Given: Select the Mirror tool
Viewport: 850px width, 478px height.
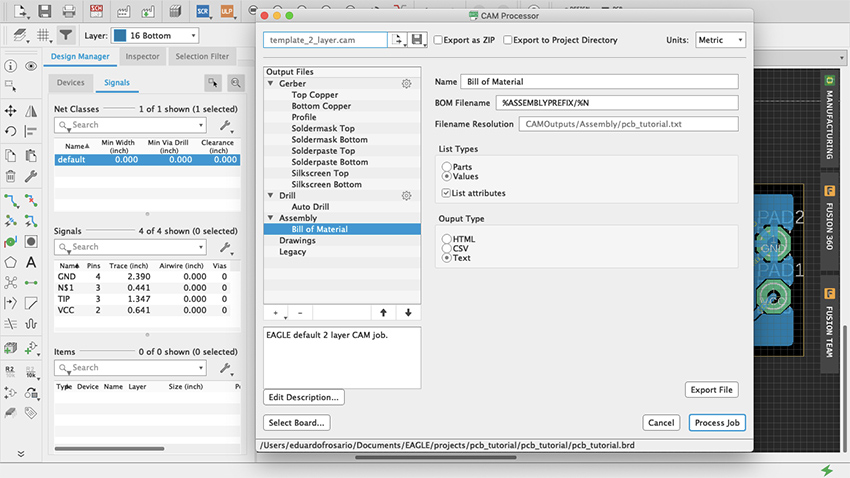Looking at the screenshot, I should coord(31,111).
